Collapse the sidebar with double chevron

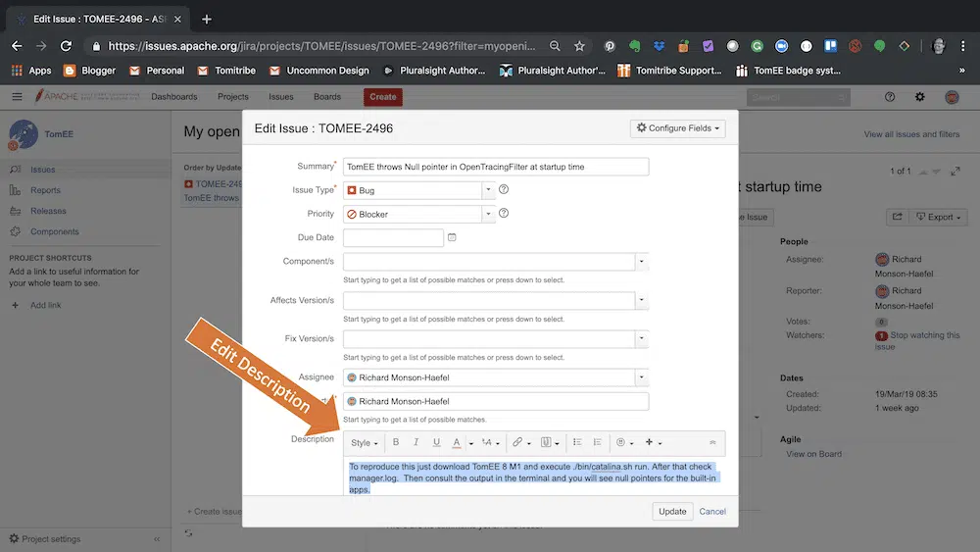[x=157, y=539]
